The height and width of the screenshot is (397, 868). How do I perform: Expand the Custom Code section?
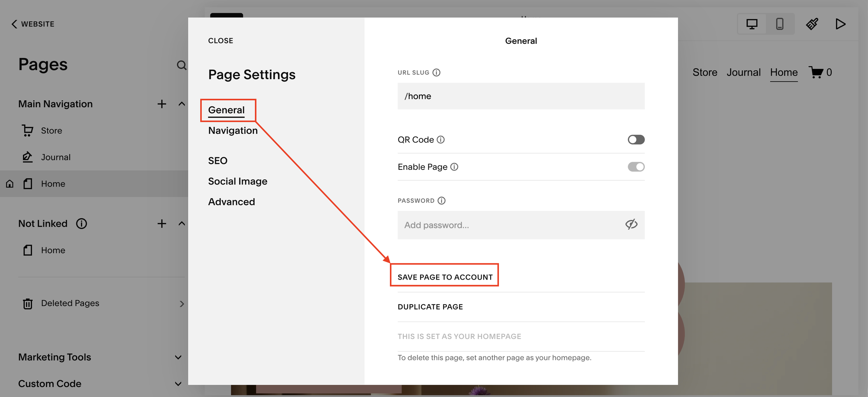point(178,383)
